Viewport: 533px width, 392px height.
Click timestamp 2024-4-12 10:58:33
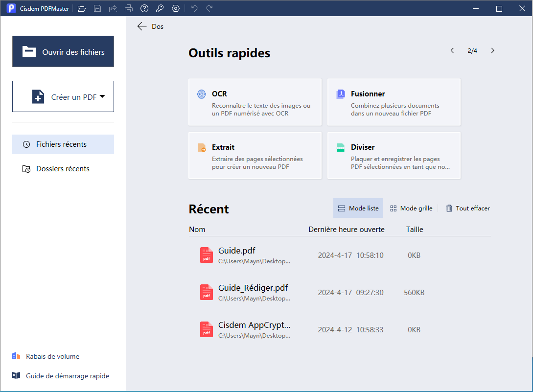[350, 330]
